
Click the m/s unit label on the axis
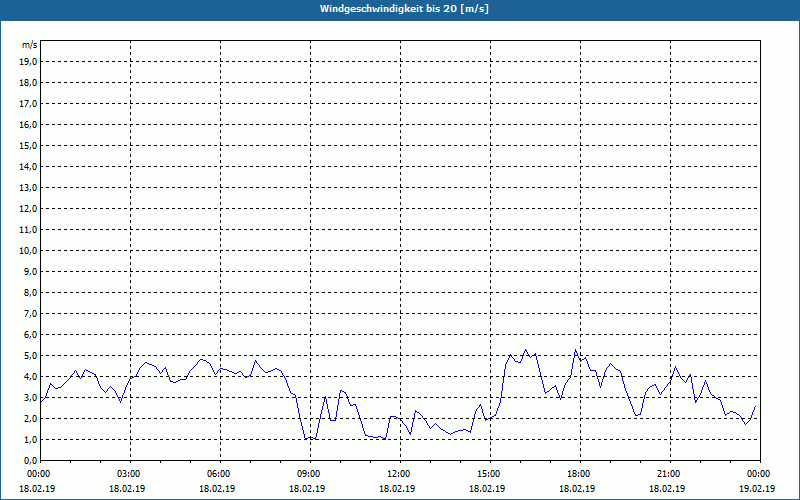point(30,45)
